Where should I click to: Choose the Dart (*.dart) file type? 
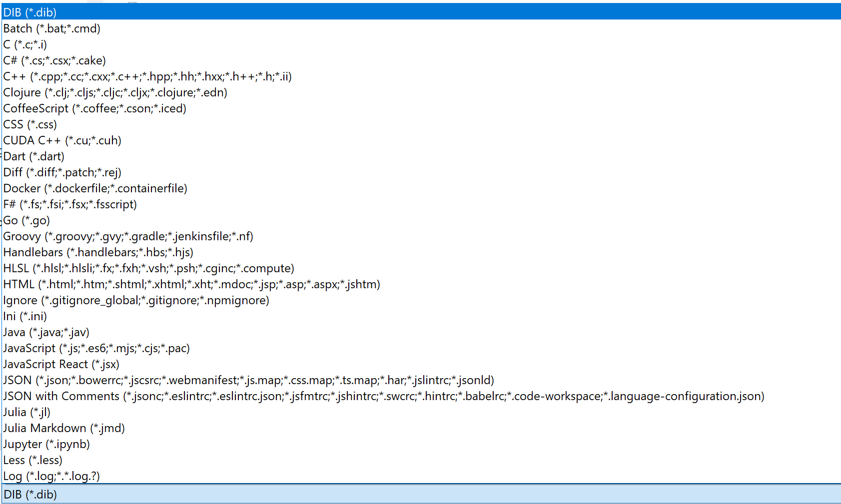click(421, 156)
